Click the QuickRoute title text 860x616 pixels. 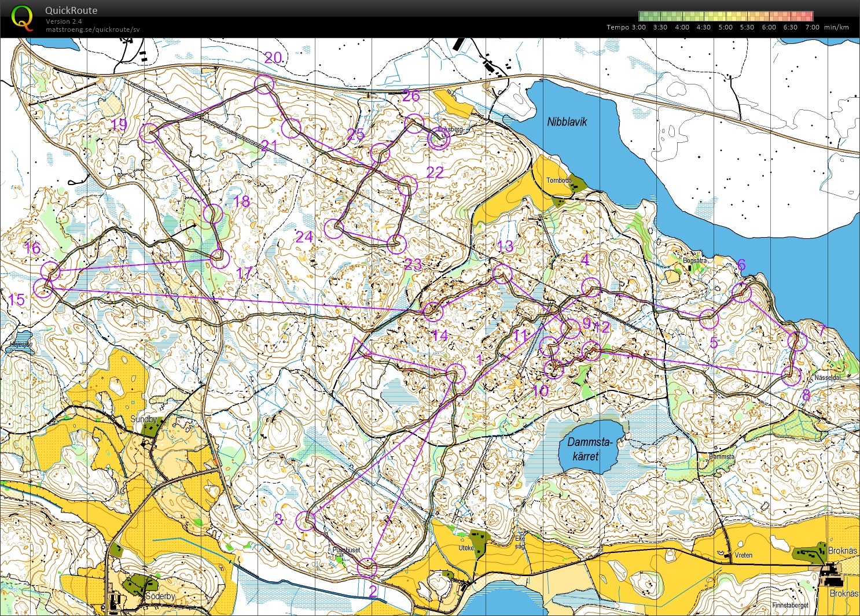pyautogui.click(x=71, y=10)
